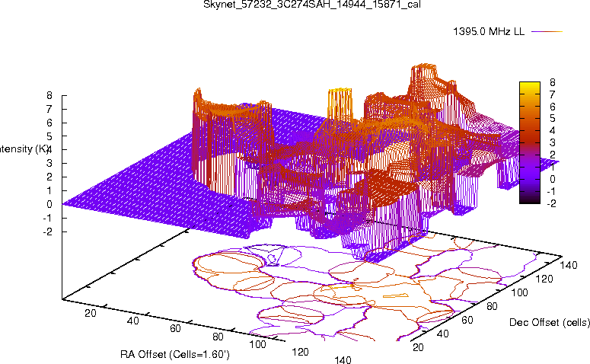The width and height of the screenshot is (590, 364).
Task: Choose tick 120 on the Dec Offset axis
Action: tap(544, 279)
